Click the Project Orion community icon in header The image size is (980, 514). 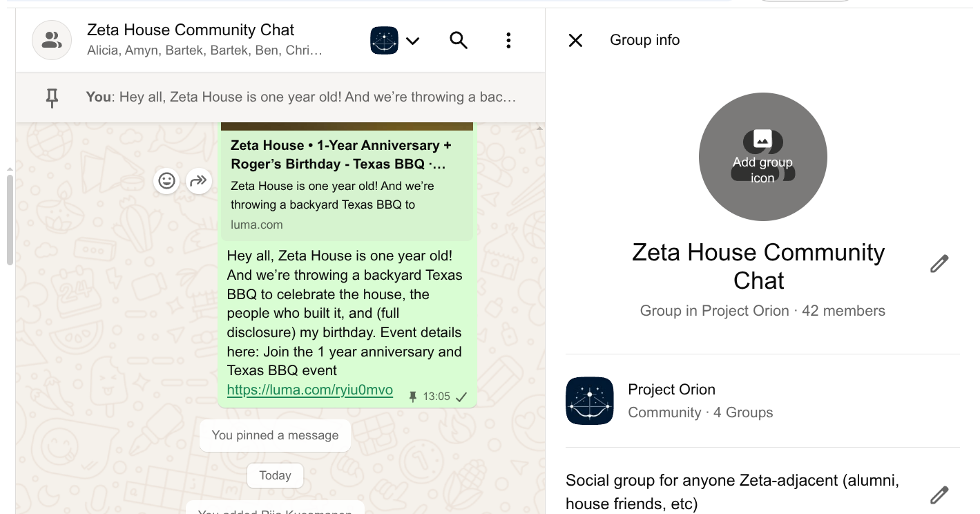coord(384,41)
